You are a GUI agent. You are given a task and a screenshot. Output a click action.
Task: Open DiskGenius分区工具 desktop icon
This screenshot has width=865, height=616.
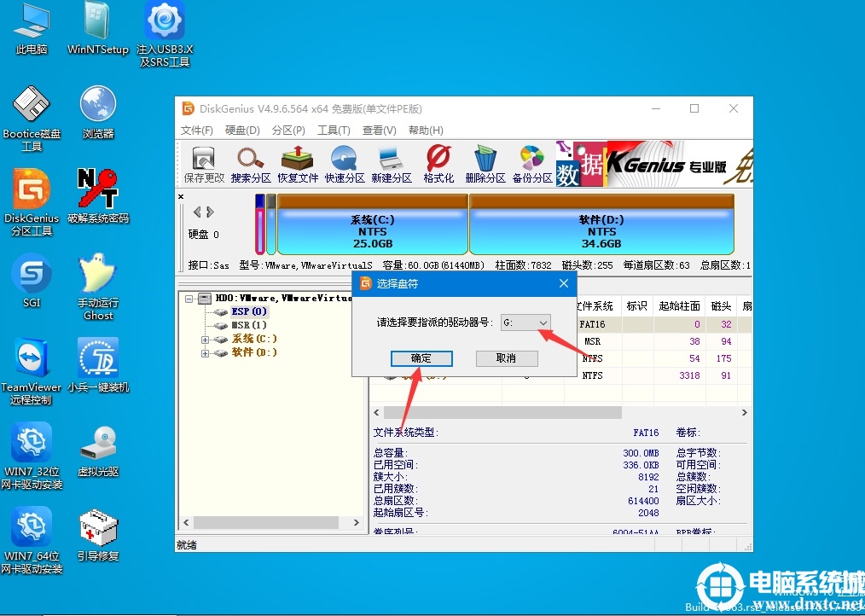[32, 203]
